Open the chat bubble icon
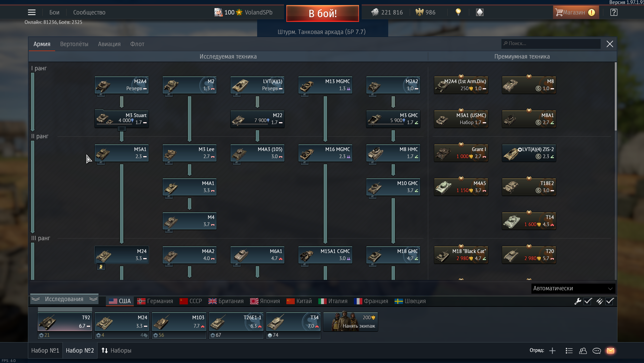Image resolution: width=644 pixels, height=363 pixels. 597,351
